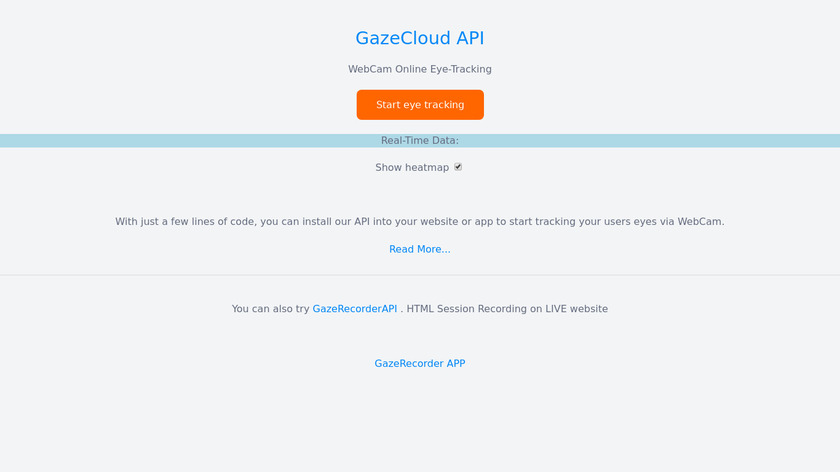
Task: Click the Start eye tracking button
Action: 420,104
